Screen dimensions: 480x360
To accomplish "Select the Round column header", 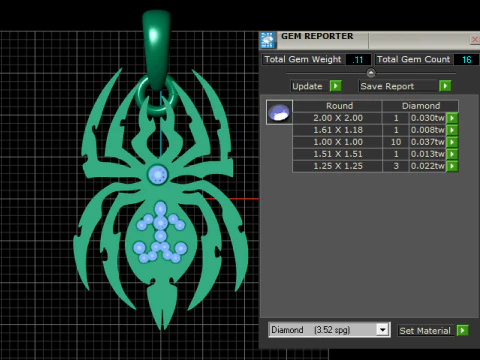I will pyautogui.click(x=339, y=106).
